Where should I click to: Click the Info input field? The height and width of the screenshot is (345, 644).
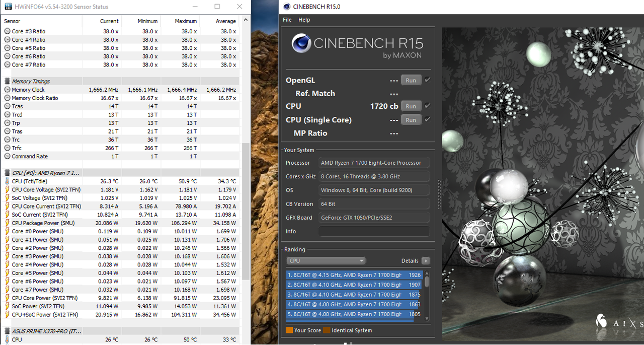pos(374,231)
